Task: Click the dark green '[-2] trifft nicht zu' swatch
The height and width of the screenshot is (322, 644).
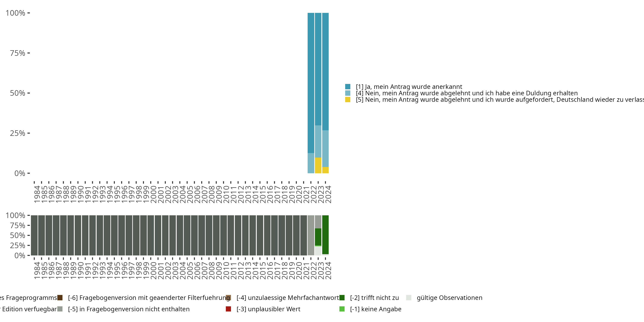Action: [x=342, y=298]
